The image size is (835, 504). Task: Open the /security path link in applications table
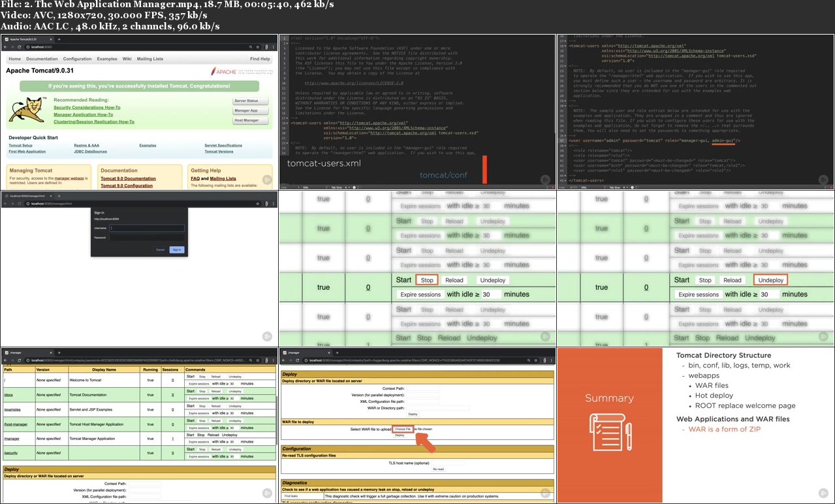point(11,453)
